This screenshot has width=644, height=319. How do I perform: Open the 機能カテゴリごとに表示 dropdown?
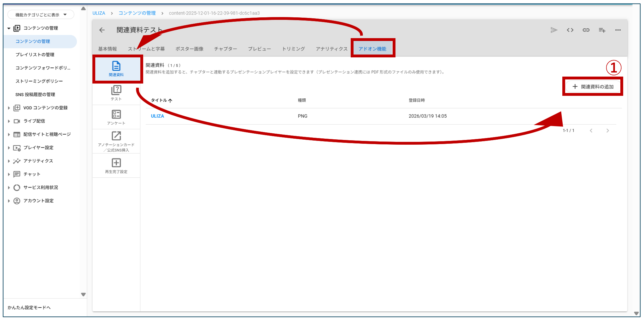[41, 15]
